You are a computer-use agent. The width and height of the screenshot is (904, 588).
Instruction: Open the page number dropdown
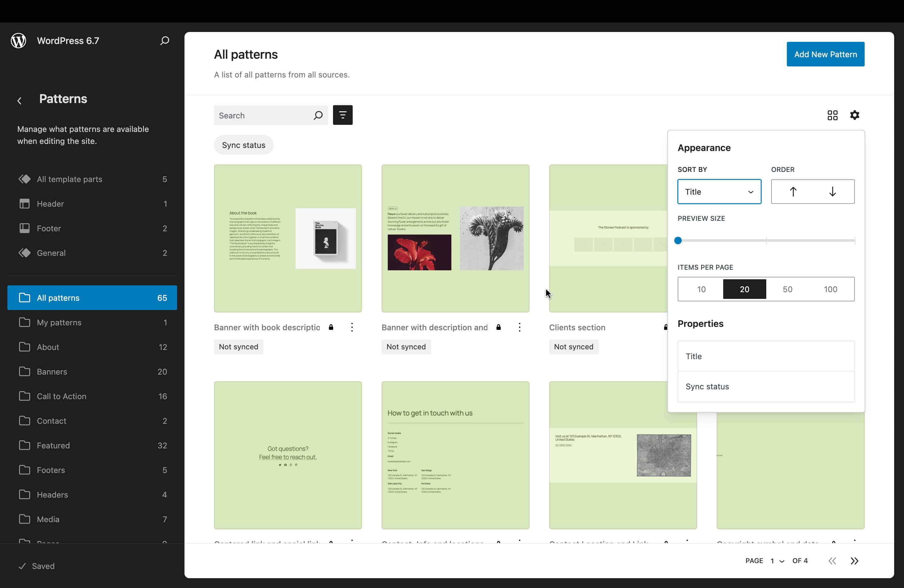pyautogui.click(x=777, y=561)
